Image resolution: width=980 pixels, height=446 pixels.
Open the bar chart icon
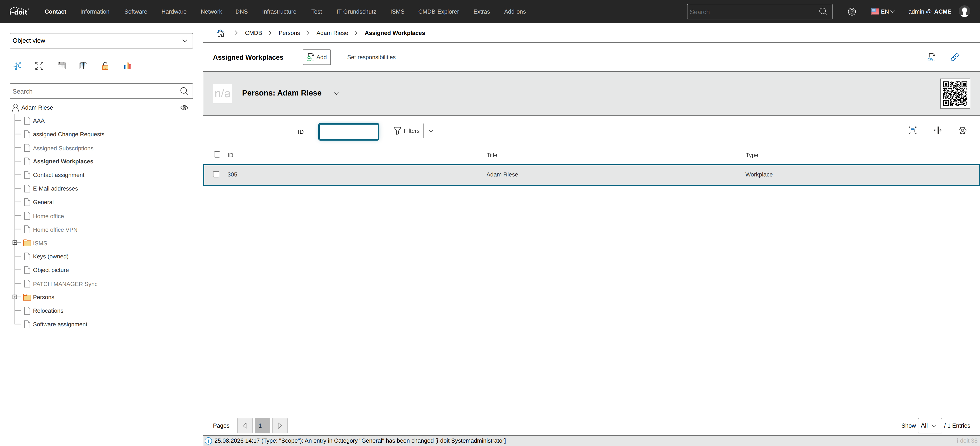(127, 66)
